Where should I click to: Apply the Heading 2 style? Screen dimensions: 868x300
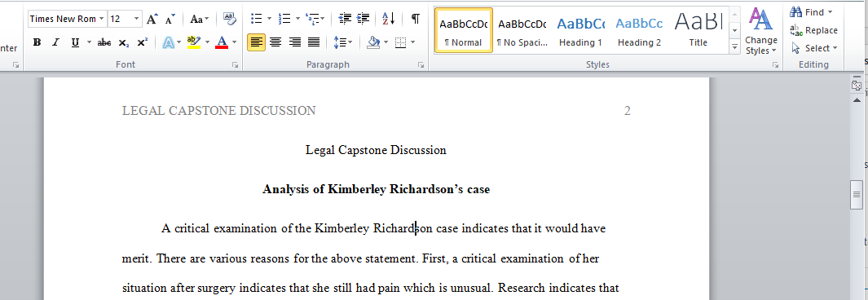coord(639,30)
